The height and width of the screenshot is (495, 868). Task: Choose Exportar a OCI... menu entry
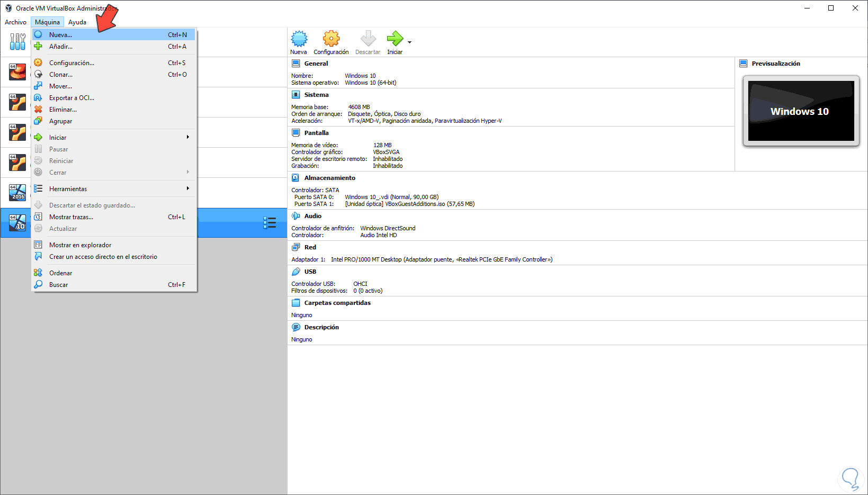(x=113, y=98)
